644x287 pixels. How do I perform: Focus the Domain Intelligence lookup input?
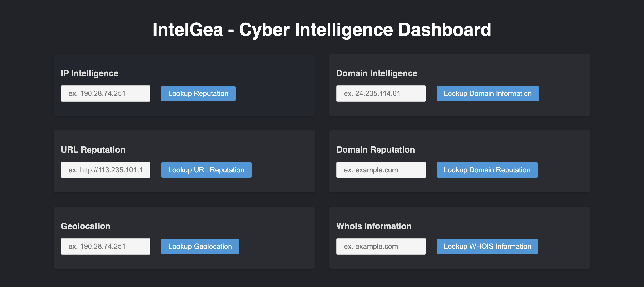381,93
